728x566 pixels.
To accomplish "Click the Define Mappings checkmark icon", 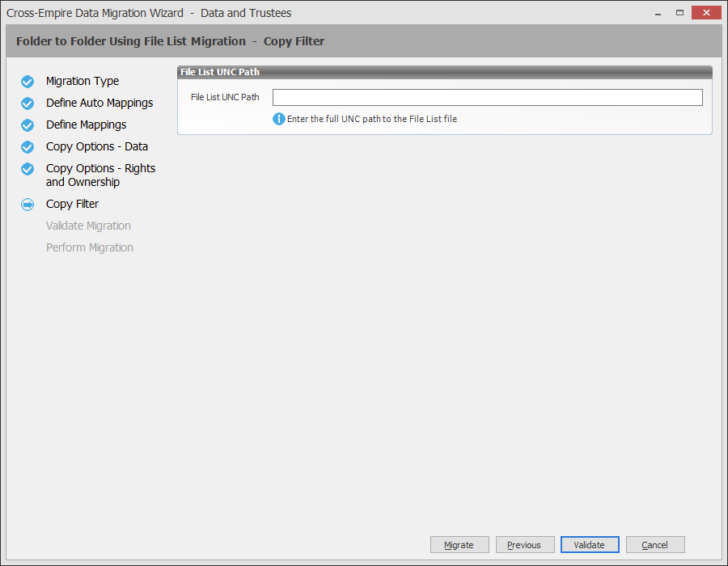I will pyautogui.click(x=28, y=125).
